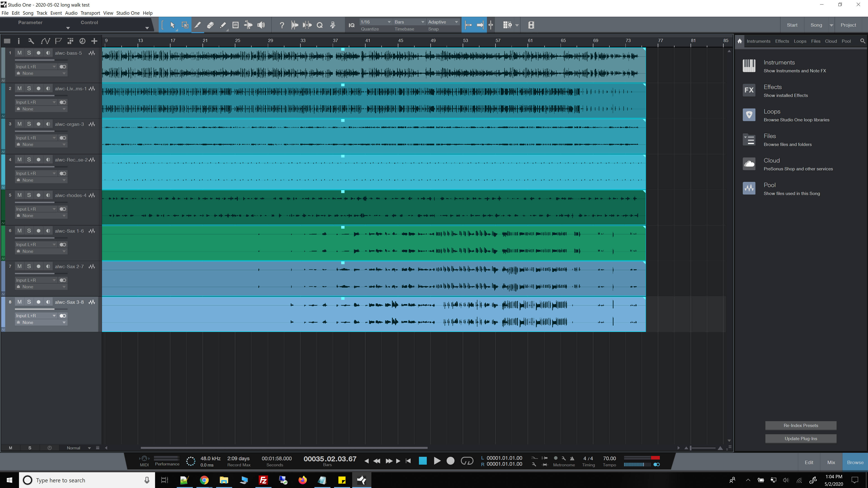Open the Effects FX browser icon
Image resolution: width=868 pixels, height=488 pixels.
tap(749, 90)
